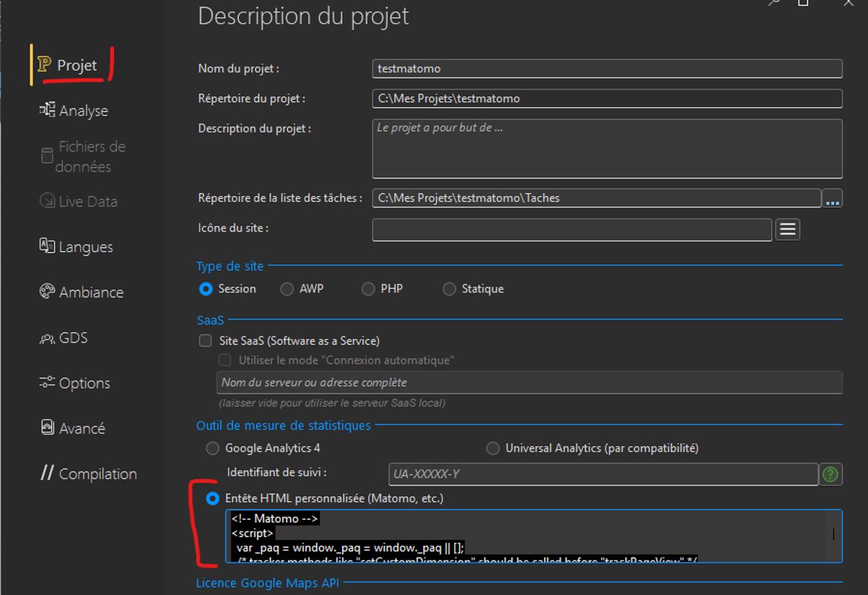Select the AWP site type
The image size is (868, 595).
click(287, 289)
